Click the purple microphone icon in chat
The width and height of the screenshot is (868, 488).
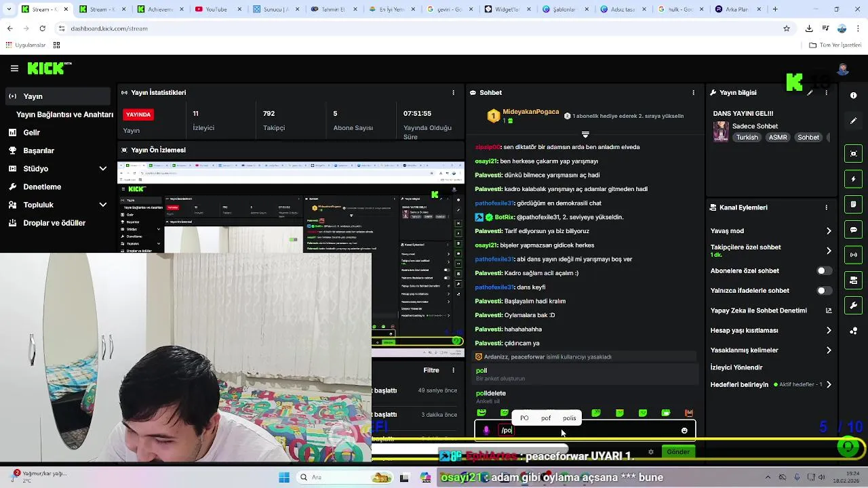(x=486, y=430)
